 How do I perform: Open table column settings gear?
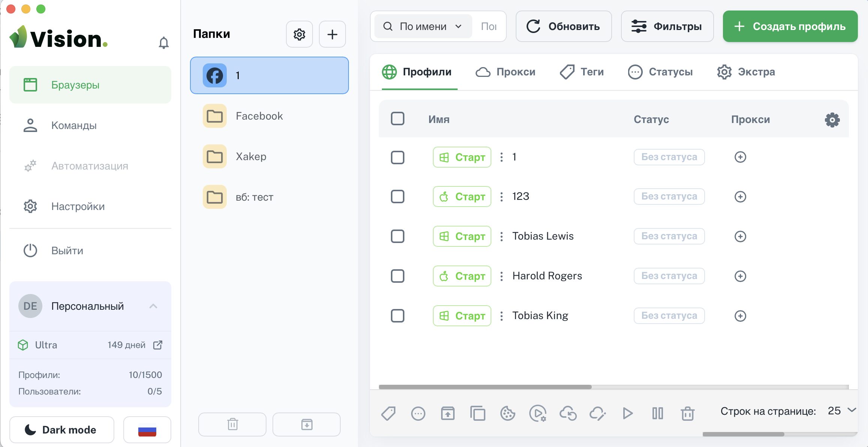[x=832, y=120]
